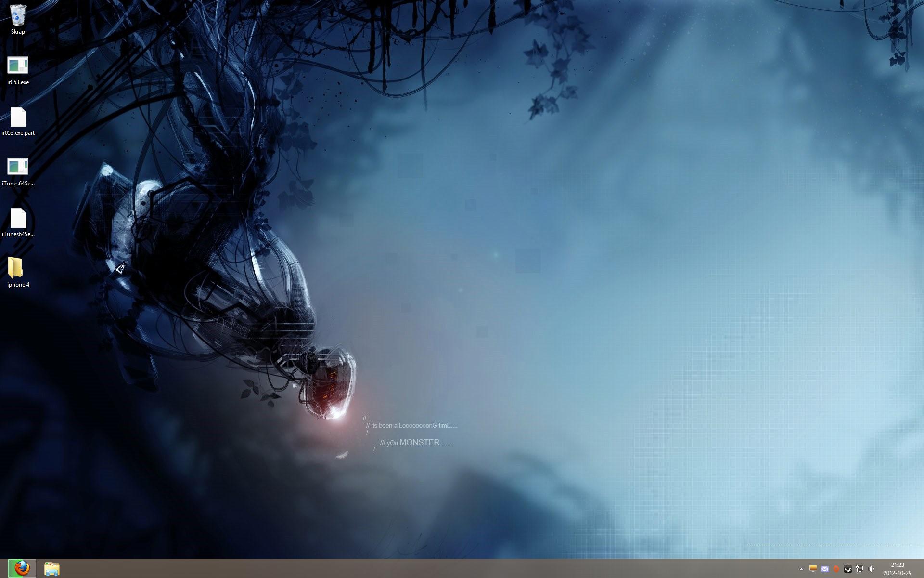Image resolution: width=924 pixels, height=578 pixels.
Task: Click the network connection tray icon
Action: 860,569
